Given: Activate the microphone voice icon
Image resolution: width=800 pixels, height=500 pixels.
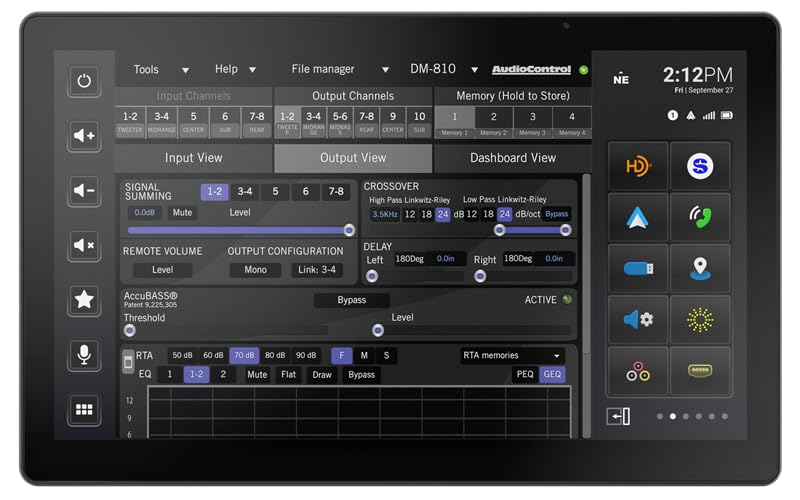Looking at the screenshot, I should (84, 354).
